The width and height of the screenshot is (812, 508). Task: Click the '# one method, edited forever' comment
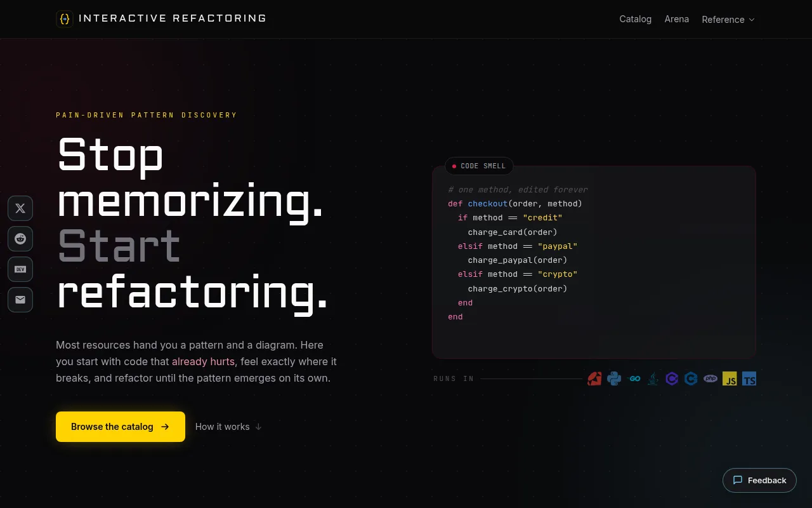point(518,189)
